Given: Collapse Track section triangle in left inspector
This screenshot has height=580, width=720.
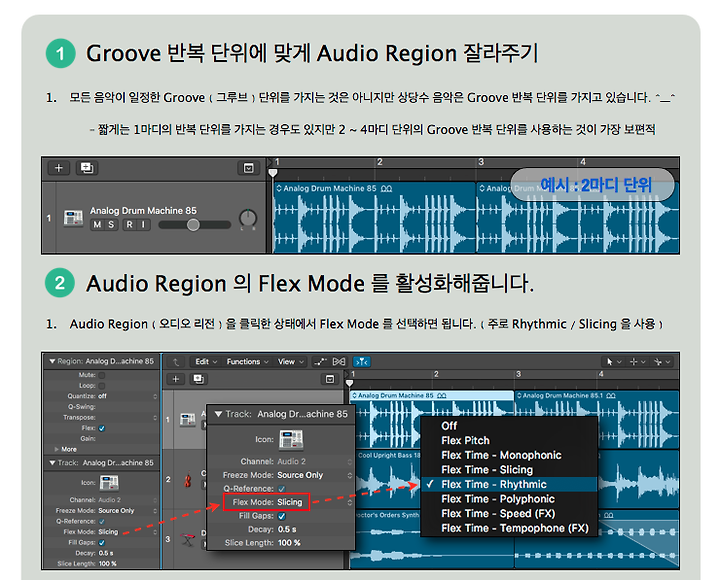Looking at the screenshot, I should (x=52, y=463).
